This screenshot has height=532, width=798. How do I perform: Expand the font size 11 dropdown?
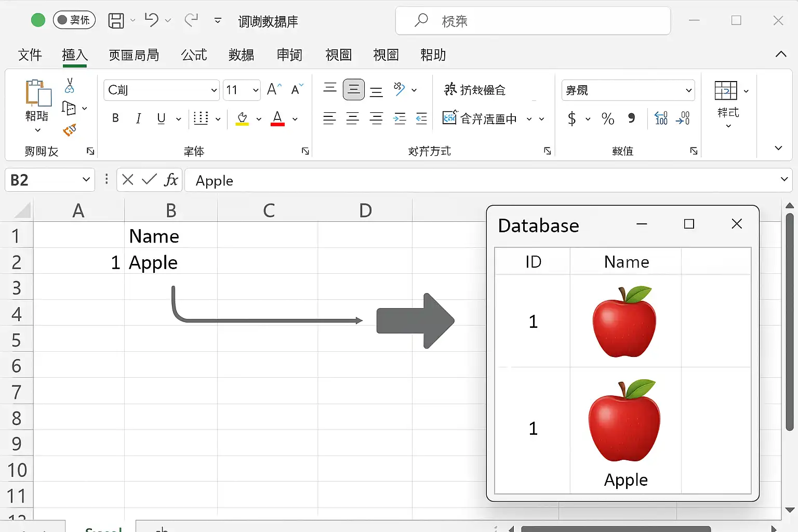tap(255, 90)
